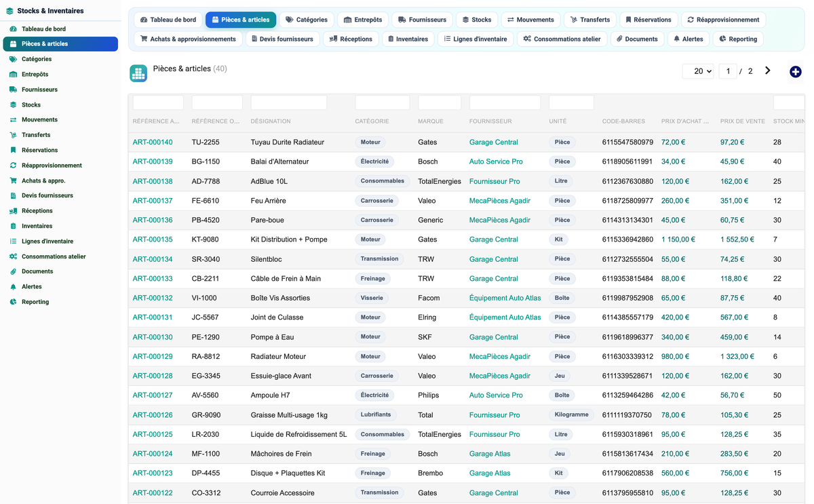Open article link ART-000140

click(153, 142)
